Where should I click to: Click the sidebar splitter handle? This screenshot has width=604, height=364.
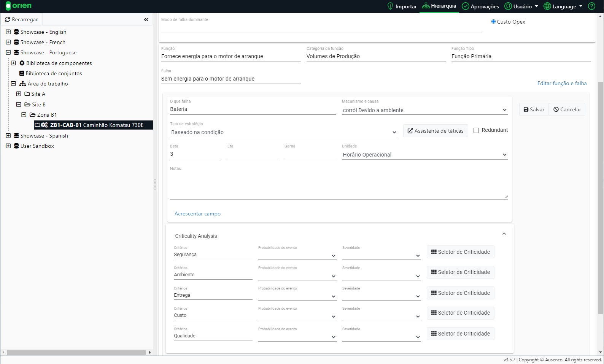point(155,185)
